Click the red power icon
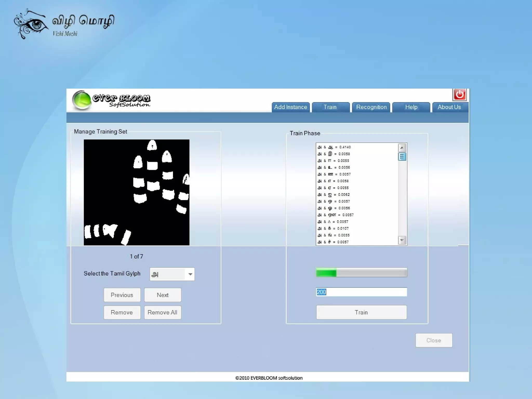The image size is (532, 399). coord(459,95)
